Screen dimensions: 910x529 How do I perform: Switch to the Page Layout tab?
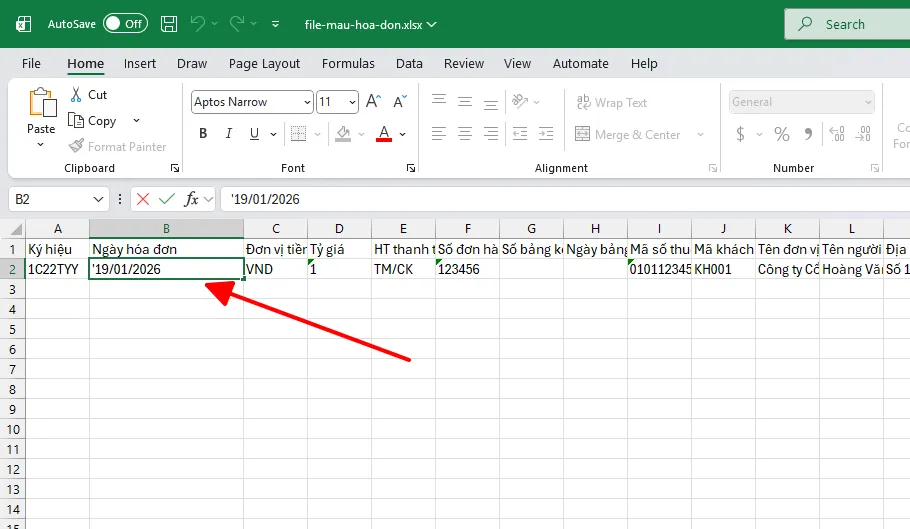pyautogui.click(x=264, y=63)
